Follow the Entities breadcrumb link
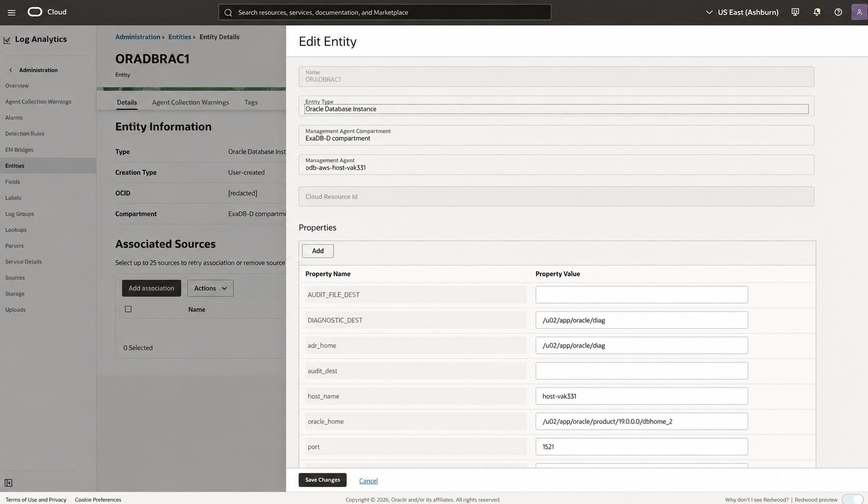868x504 pixels. (180, 37)
